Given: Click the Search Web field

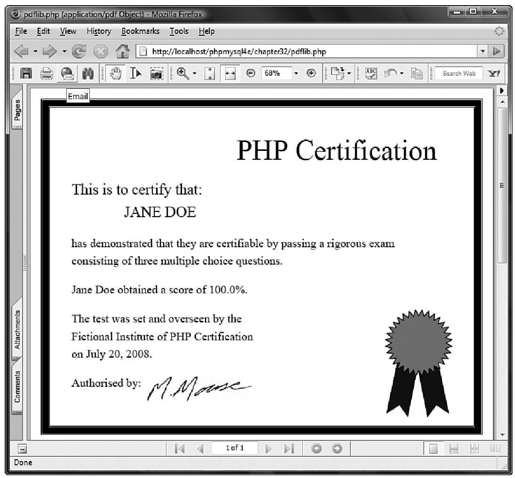Looking at the screenshot, I should coord(459,73).
